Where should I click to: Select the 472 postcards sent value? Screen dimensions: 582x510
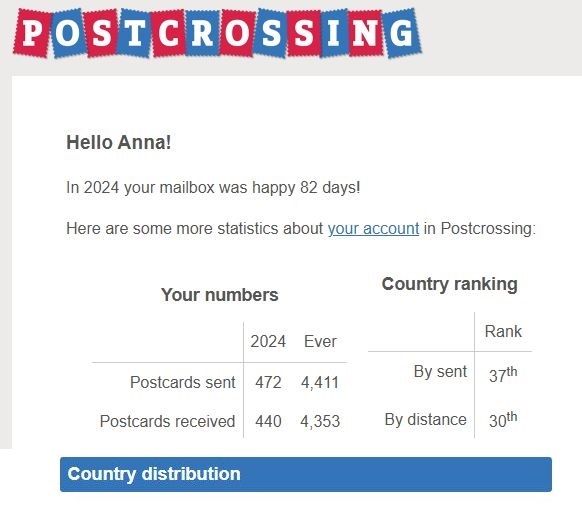[x=268, y=382]
